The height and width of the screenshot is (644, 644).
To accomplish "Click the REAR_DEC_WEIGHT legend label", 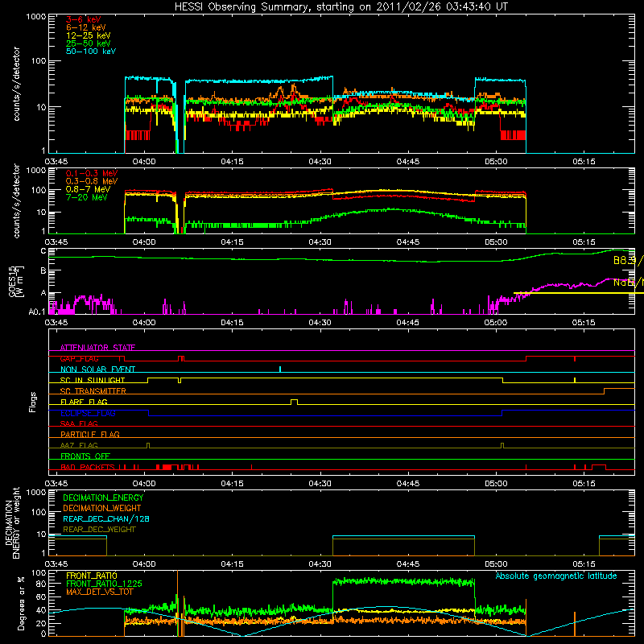I will pyautogui.click(x=99, y=530).
